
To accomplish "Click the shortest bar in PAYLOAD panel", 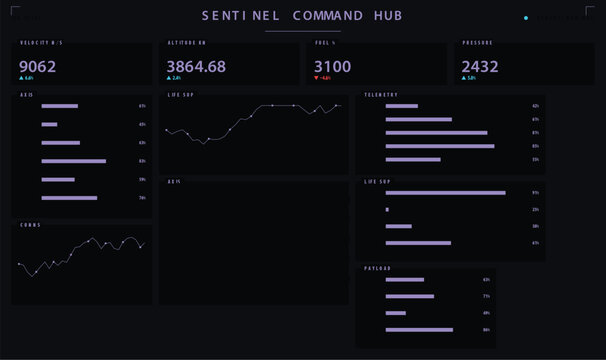I will pos(396,313).
